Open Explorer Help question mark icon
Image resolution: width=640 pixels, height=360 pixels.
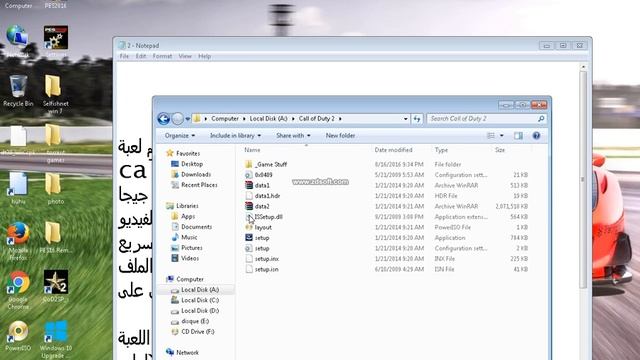[x=536, y=136]
